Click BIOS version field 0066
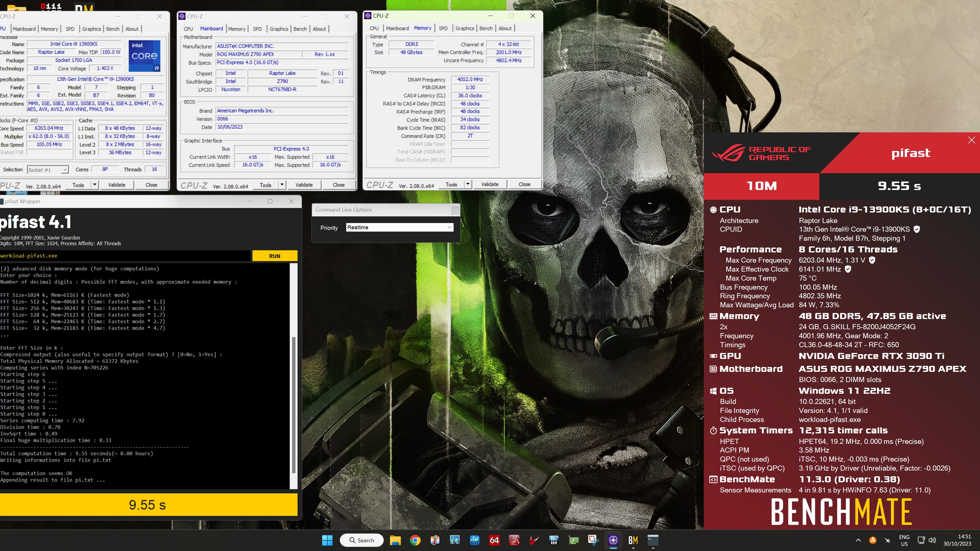This screenshot has width=980, height=551. coord(282,119)
